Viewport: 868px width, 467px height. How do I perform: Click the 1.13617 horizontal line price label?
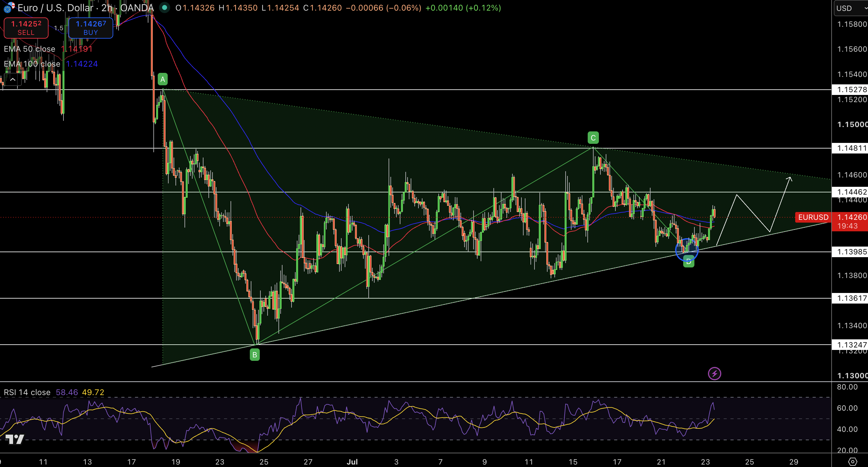point(850,298)
